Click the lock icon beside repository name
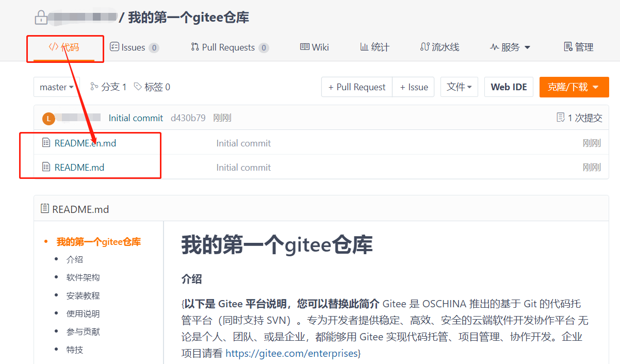Screen dimensions: 620x364 (40, 18)
